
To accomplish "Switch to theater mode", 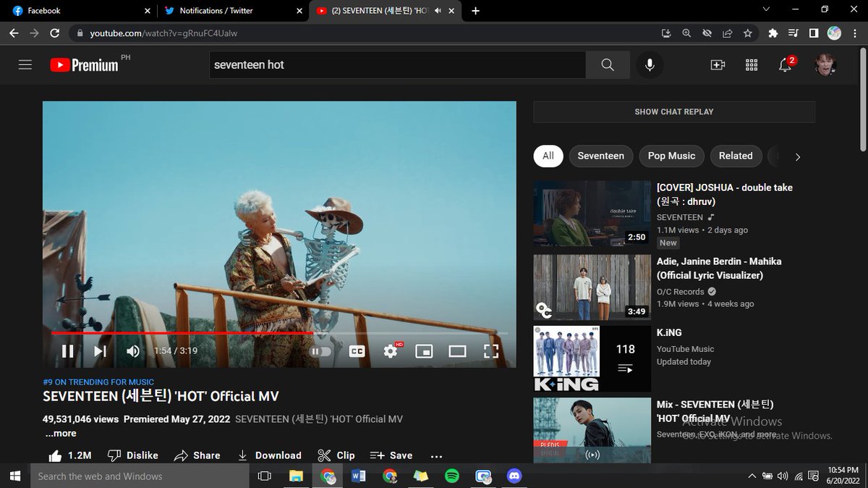I will tap(457, 351).
